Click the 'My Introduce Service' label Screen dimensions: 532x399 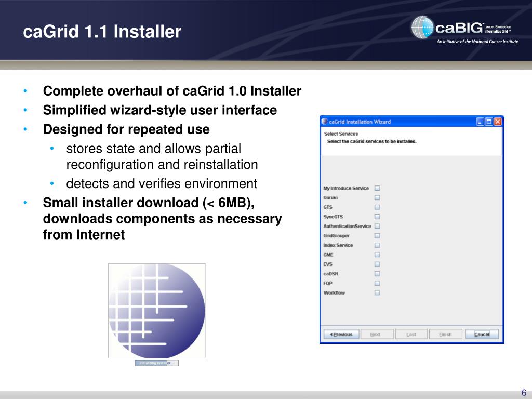[x=346, y=188]
